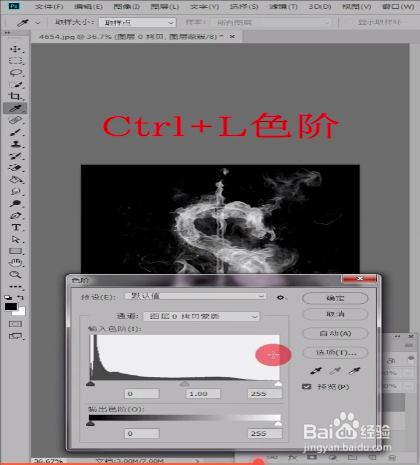Reset default foreground and background colors
This screenshot has height=465, width=420.
coord(8,297)
